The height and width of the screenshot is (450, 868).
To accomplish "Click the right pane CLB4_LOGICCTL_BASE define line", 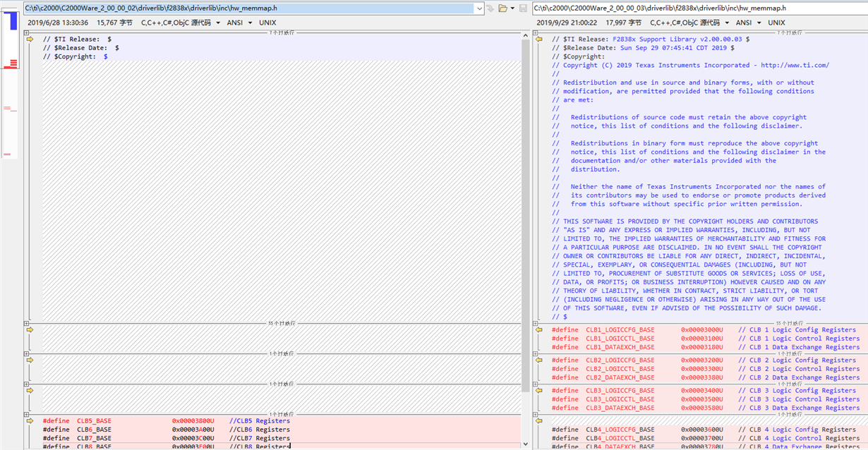I will [x=706, y=438].
